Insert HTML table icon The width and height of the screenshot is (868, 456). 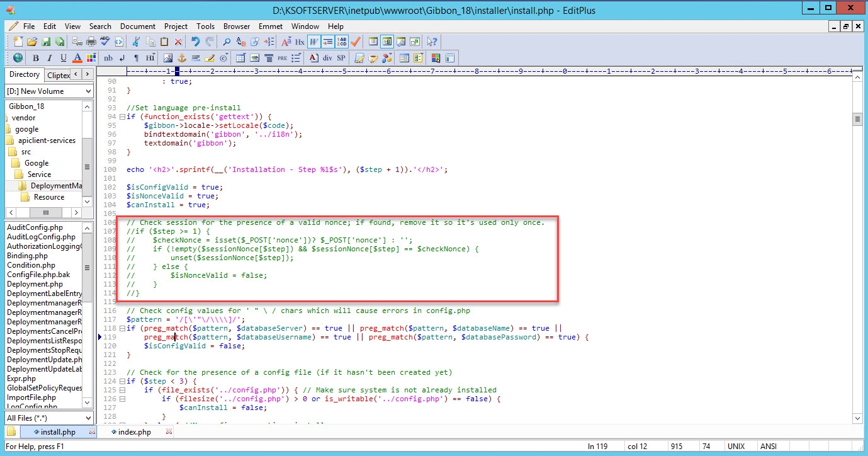240,58
